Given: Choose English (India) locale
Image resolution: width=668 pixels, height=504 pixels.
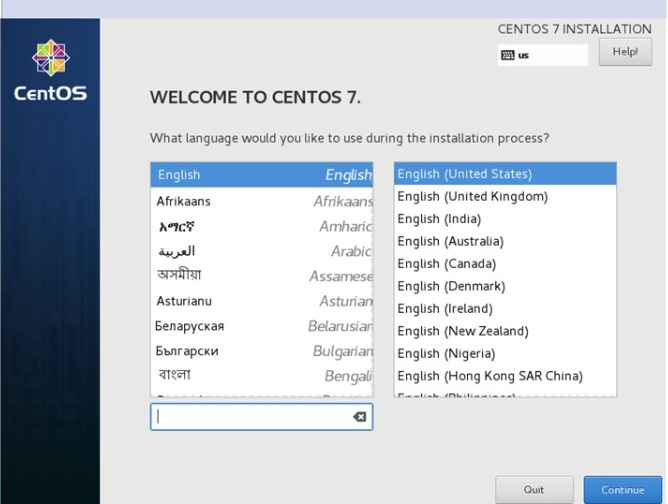Looking at the screenshot, I should [x=505, y=219].
